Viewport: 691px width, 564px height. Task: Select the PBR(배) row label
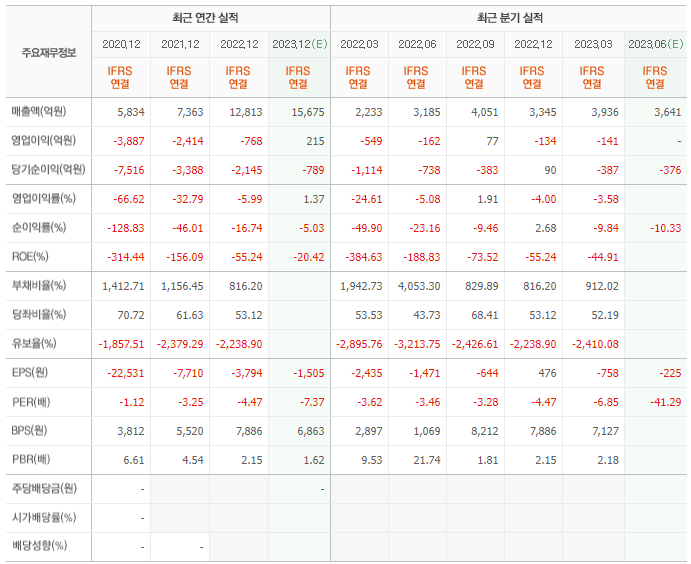(31, 460)
